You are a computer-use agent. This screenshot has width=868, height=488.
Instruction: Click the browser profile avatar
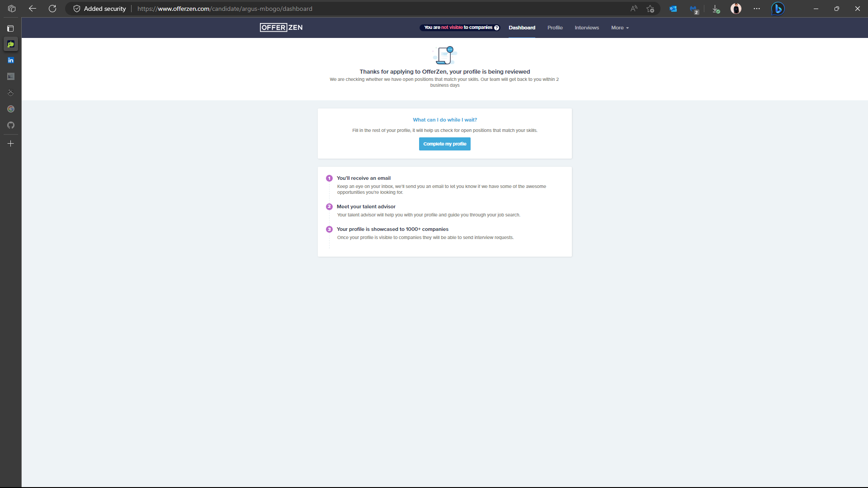pos(736,9)
